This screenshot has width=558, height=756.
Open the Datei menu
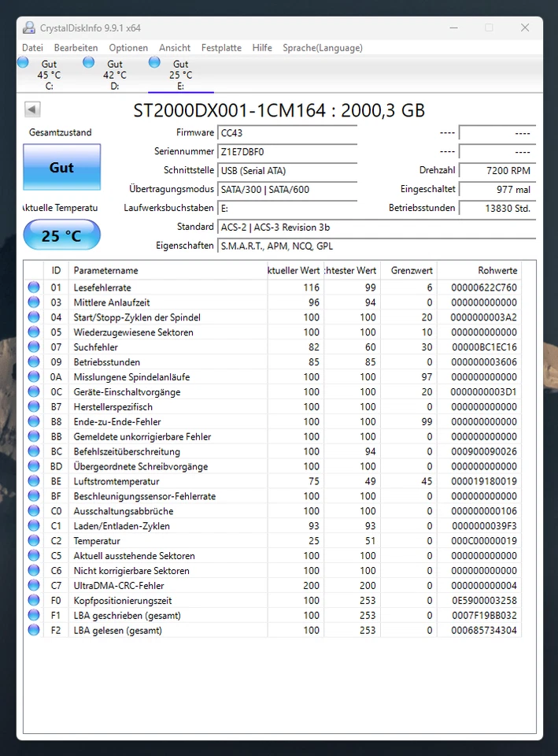pos(32,48)
